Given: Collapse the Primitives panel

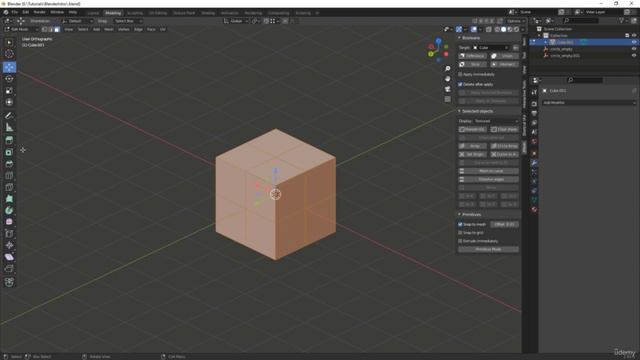Looking at the screenshot, I should 460,214.
